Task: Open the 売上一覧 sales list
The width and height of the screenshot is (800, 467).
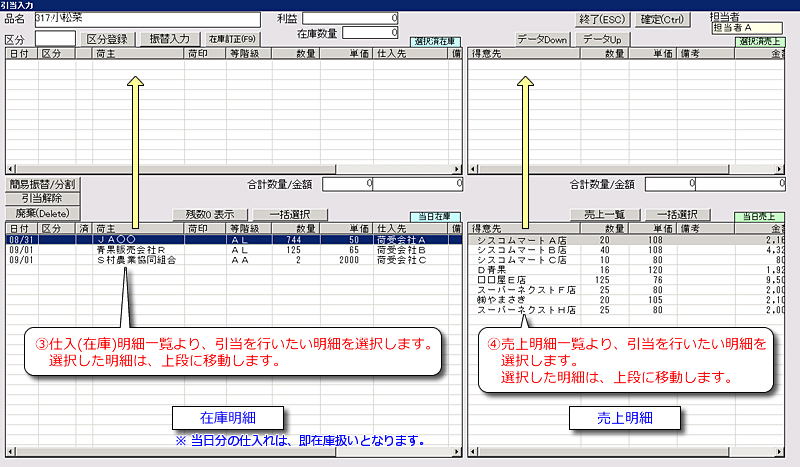Action: (604, 214)
